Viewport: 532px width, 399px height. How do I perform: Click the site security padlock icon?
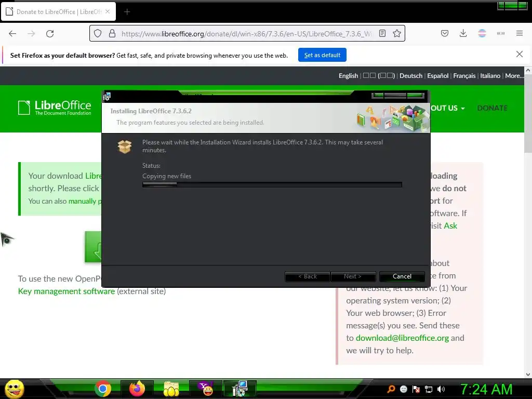(112, 34)
